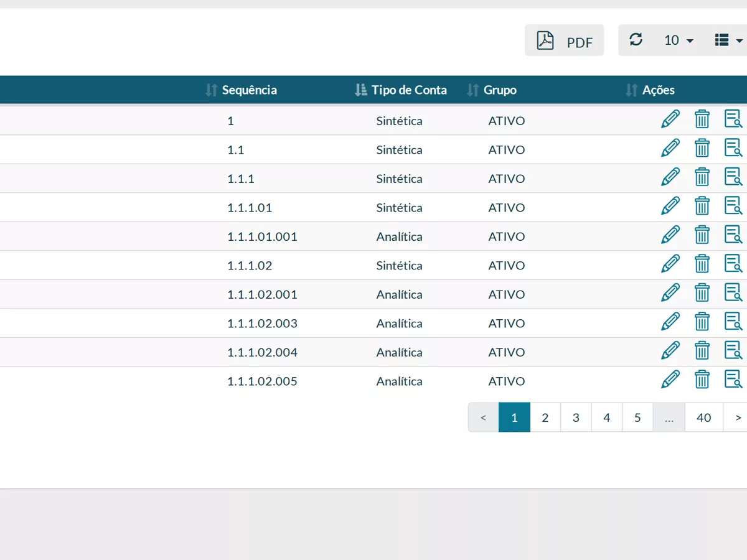
Task: Jump to page 5
Action: pyautogui.click(x=637, y=418)
